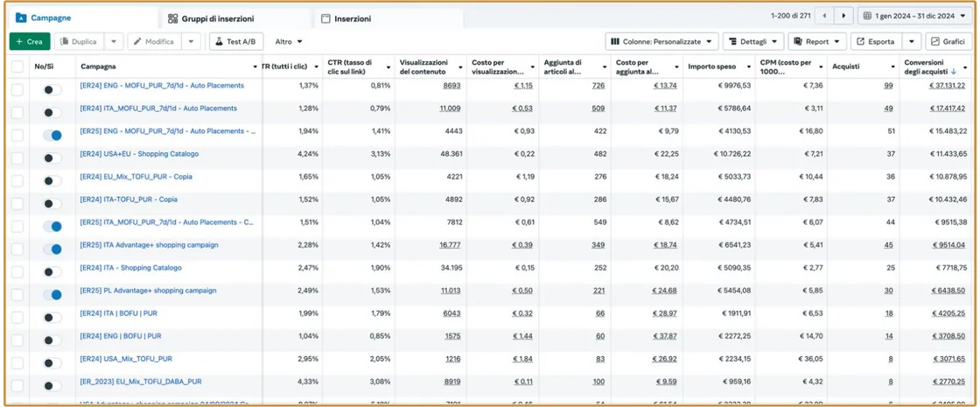
Task: Open the Dettagli dropdown
Action: coord(752,42)
